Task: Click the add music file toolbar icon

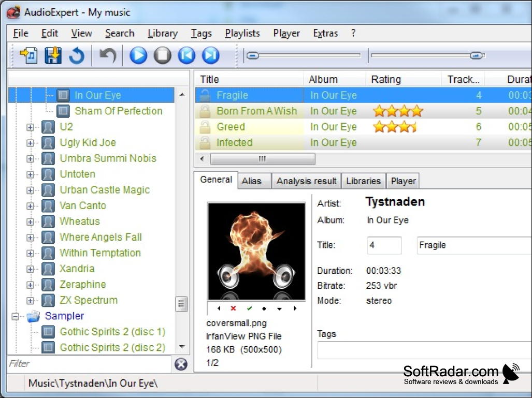Action: [x=29, y=55]
